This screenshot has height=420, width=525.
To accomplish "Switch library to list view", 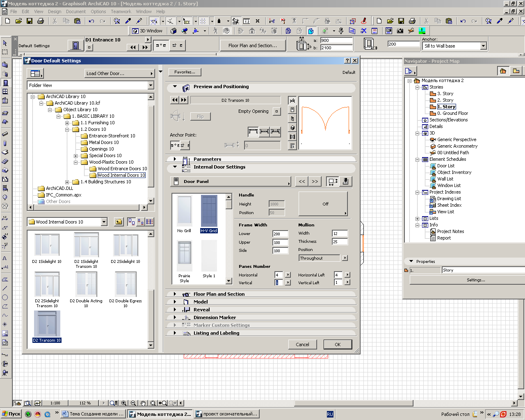I will (x=150, y=222).
